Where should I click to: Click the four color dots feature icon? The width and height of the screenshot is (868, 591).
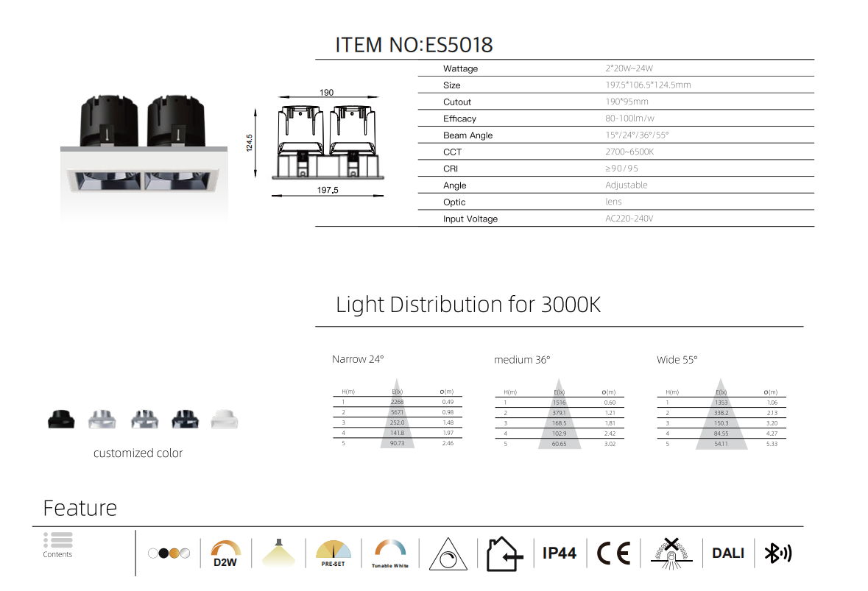(169, 553)
